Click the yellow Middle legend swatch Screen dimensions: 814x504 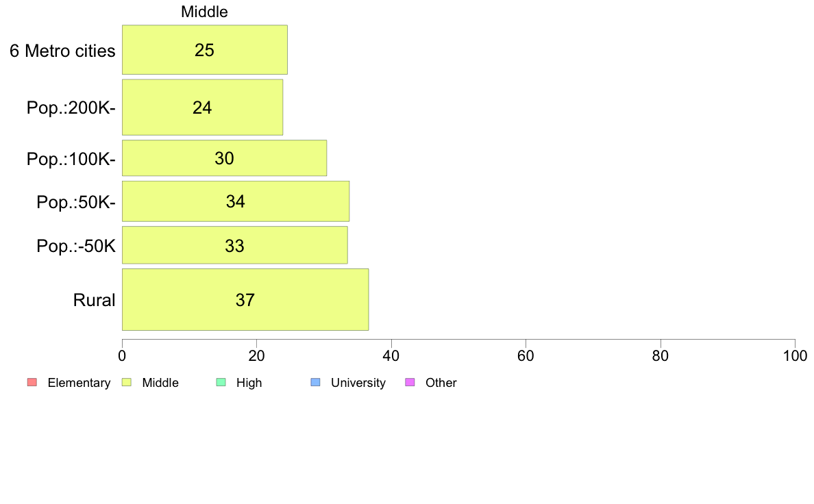pos(126,382)
